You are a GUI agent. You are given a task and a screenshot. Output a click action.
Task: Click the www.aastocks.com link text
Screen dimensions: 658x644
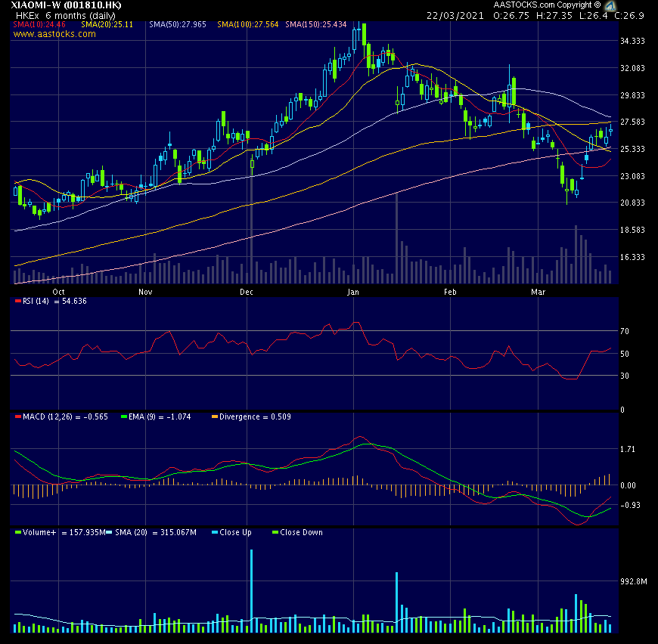(54, 34)
